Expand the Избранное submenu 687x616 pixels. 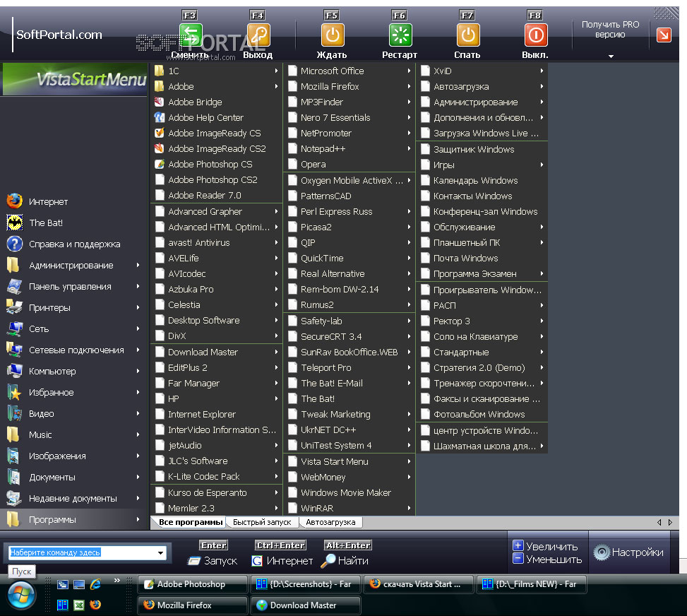tap(138, 392)
